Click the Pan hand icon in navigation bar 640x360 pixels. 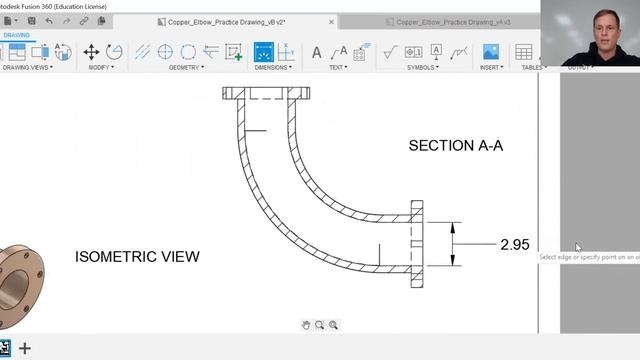[x=306, y=325]
